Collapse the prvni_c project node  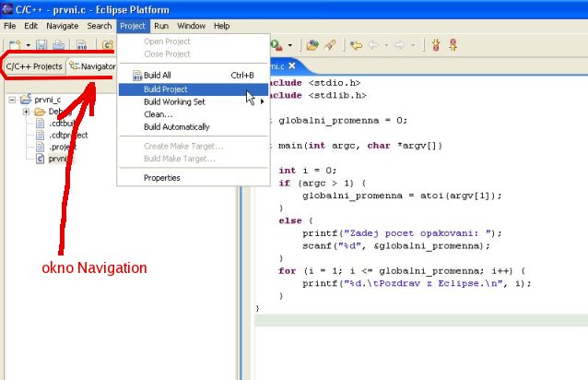pyautogui.click(x=12, y=100)
